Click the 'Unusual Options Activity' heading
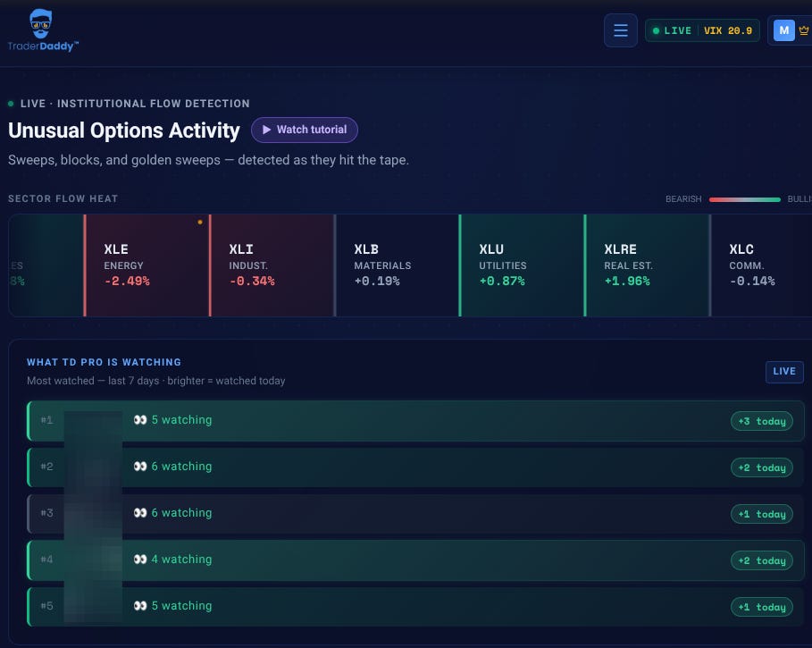This screenshot has width=812, height=648. click(124, 130)
